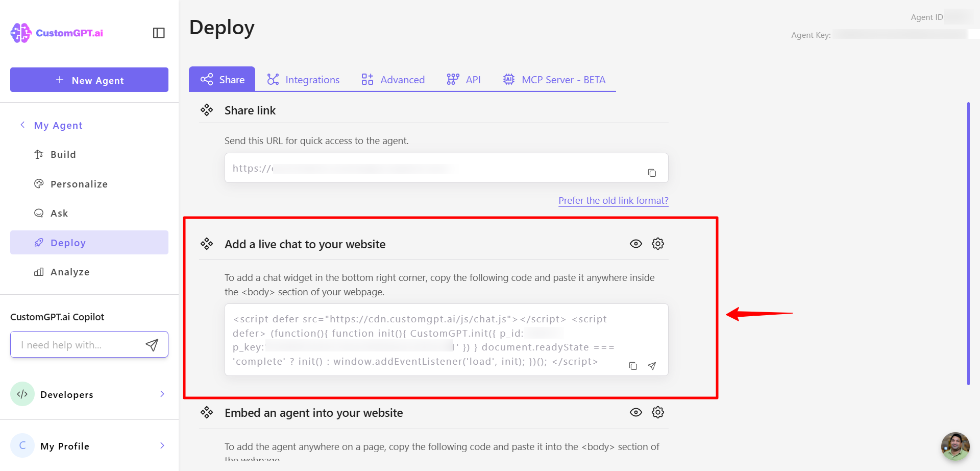Viewport: 980px width, 471px height.
Task: Click the Deploy rocket icon
Action: point(39,243)
